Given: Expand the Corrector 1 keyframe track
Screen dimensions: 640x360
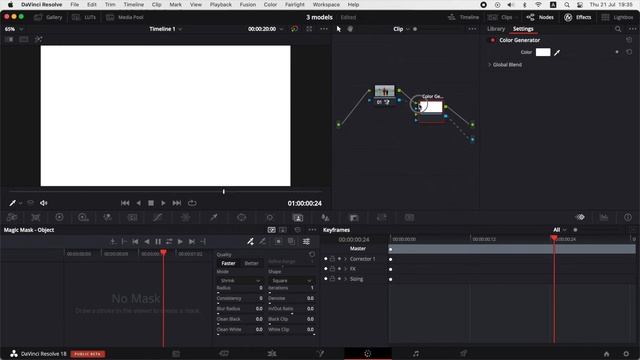Looking at the screenshot, I should 345,259.
